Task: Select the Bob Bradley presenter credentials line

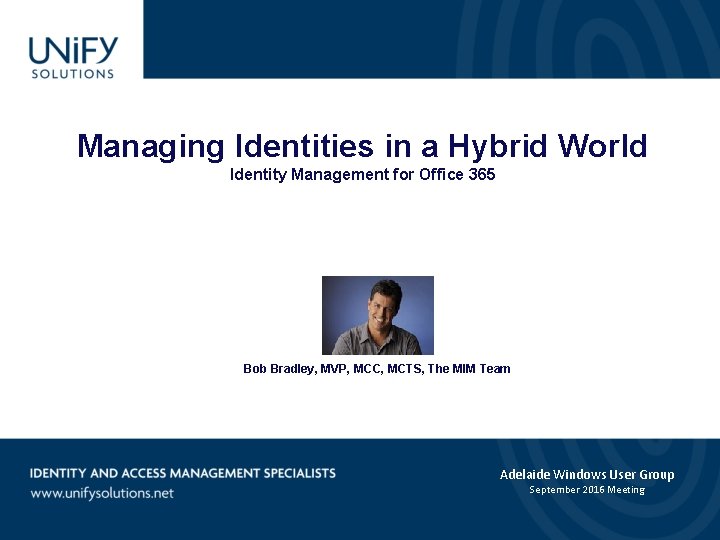Action: (377, 369)
